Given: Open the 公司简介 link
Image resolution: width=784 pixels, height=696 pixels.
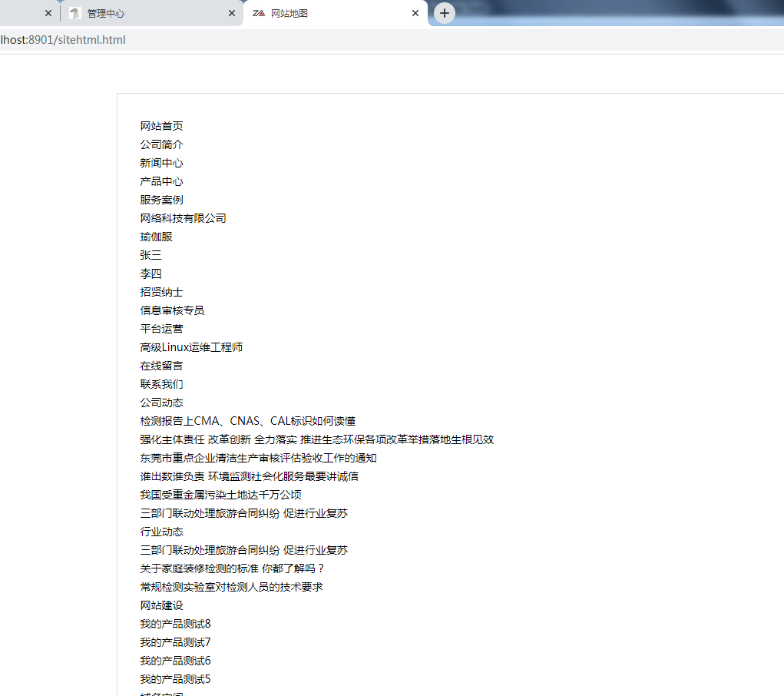Looking at the screenshot, I should (x=161, y=144).
